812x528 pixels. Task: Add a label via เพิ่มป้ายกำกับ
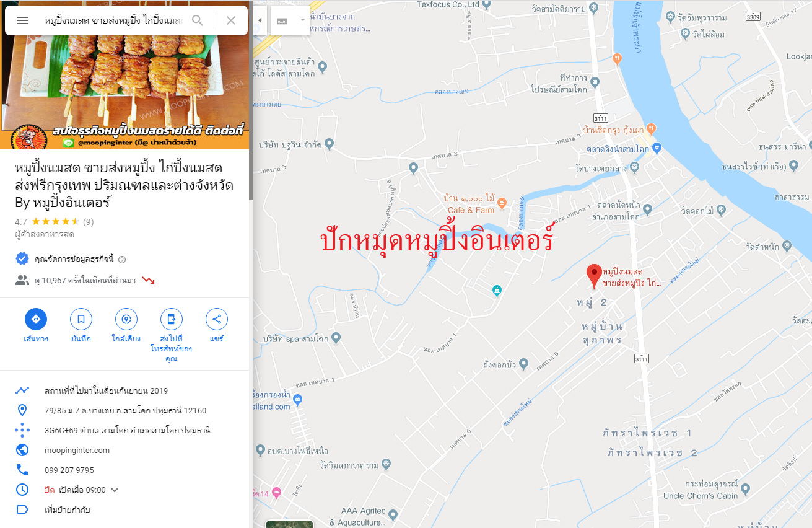[68, 510]
